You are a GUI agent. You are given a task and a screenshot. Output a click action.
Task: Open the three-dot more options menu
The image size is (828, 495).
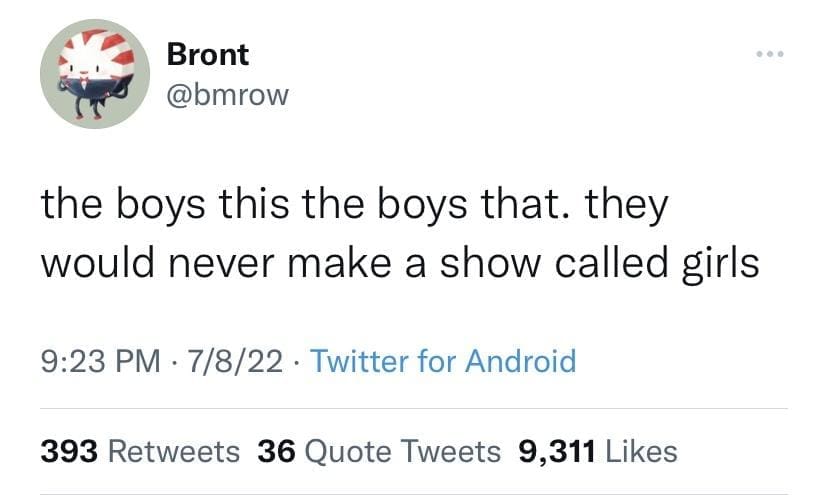[x=768, y=50]
